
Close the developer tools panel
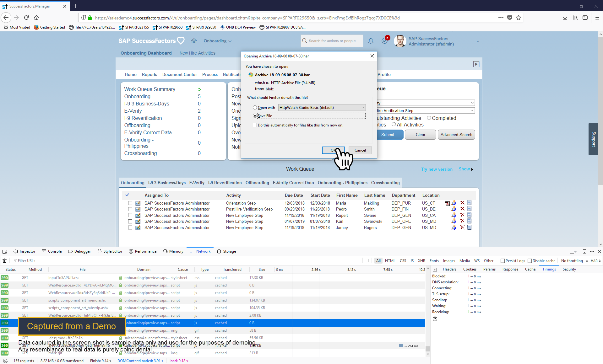[599, 251]
